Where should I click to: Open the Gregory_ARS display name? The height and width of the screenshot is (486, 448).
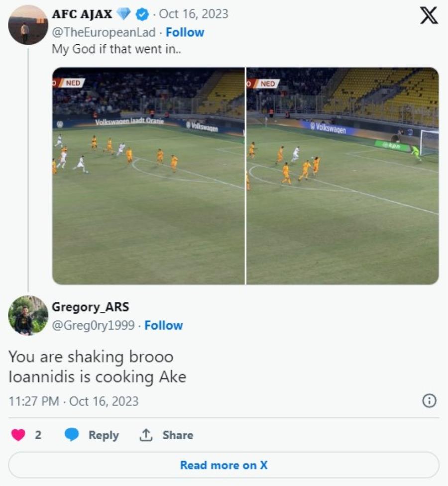91,307
